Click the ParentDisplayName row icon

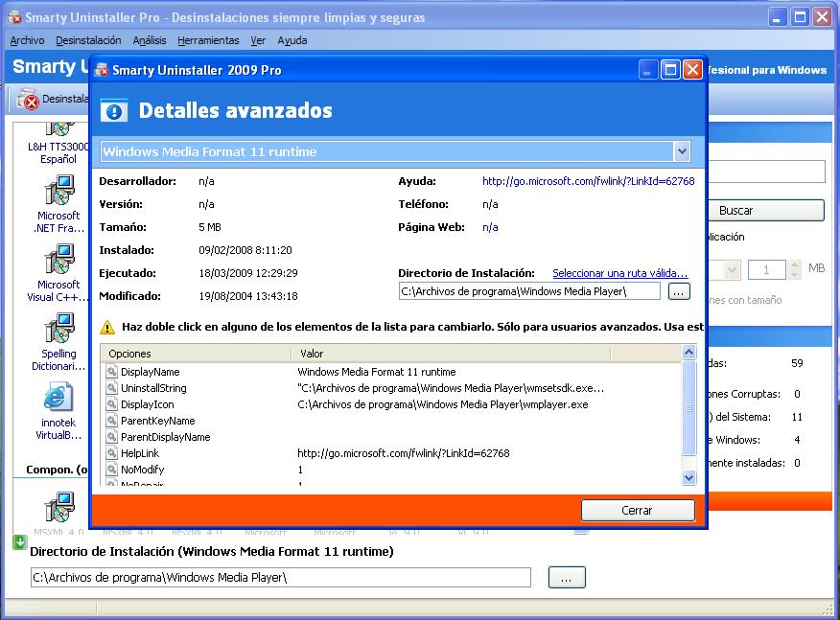[111, 436]
